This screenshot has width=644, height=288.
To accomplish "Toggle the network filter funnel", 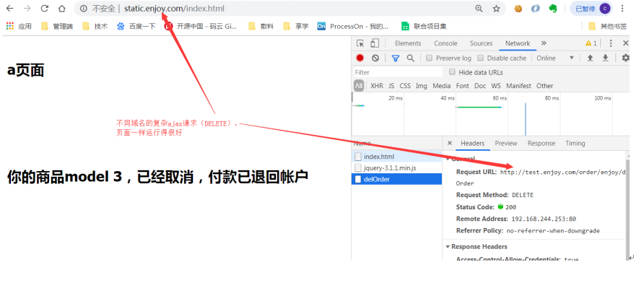I will (x=396, y=58).
